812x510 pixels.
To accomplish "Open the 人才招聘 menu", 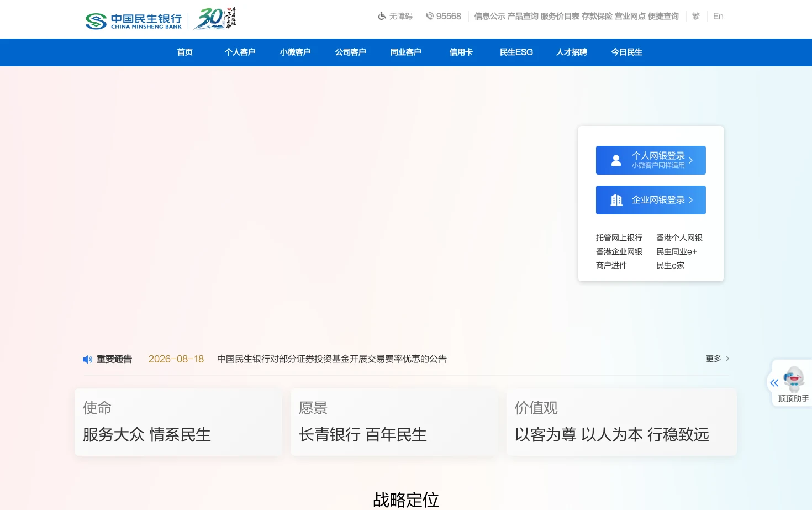I will click(572, 52).
